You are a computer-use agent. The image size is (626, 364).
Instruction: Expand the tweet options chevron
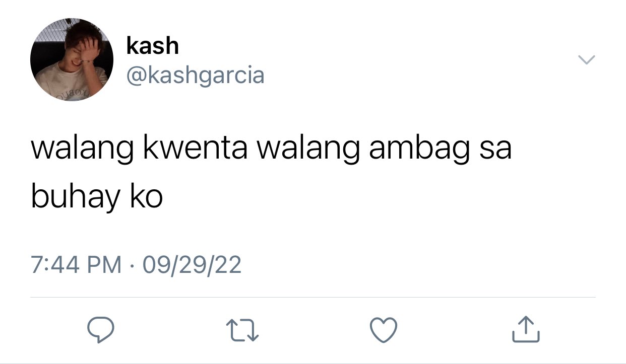pos(586,60)
